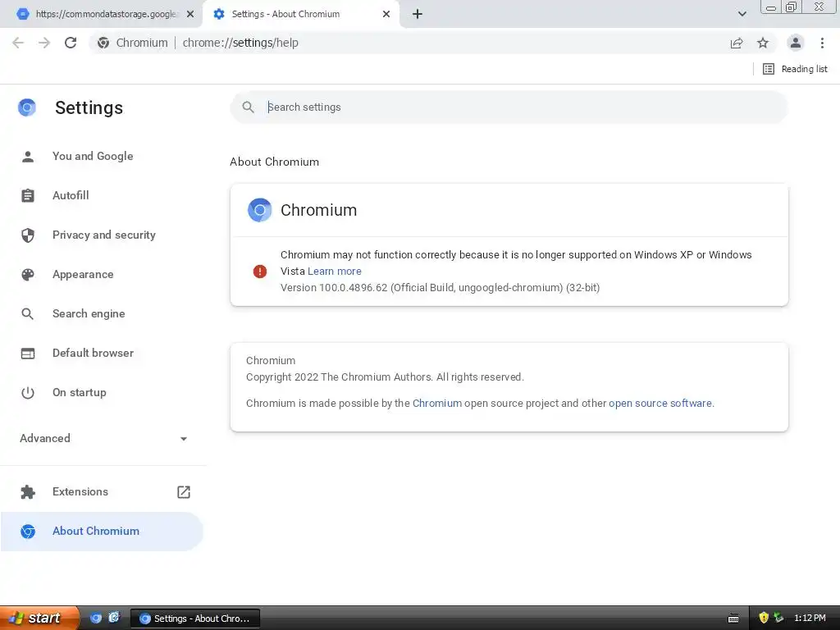Open On startup settings
Image resolution: width=840 pixels, height=630 pixels.
tap(102, 393)
